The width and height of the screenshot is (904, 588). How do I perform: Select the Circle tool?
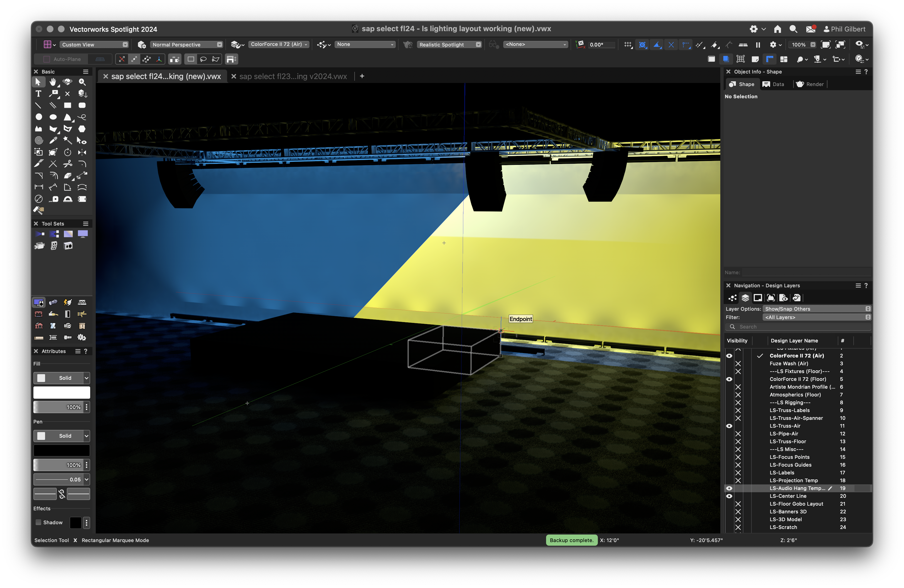click(x=38, y=117)
